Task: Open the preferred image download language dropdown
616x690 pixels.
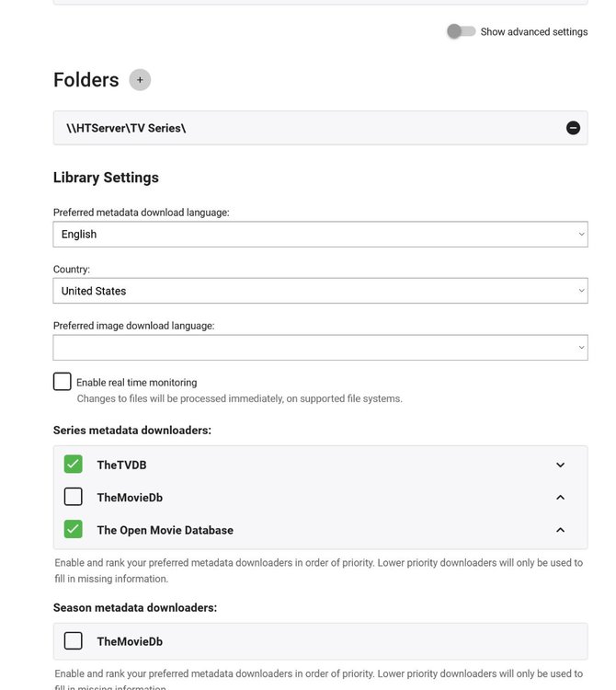Action: coord(320,348)
